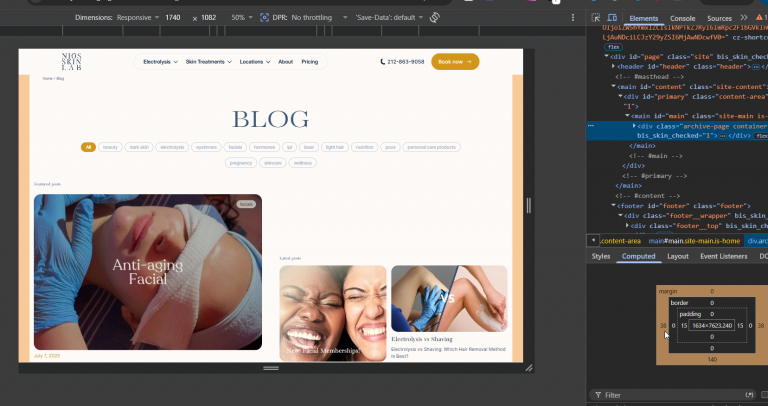Select the .content-area breadcrumb item
The image size is (768, 406).
coord(621,240)
